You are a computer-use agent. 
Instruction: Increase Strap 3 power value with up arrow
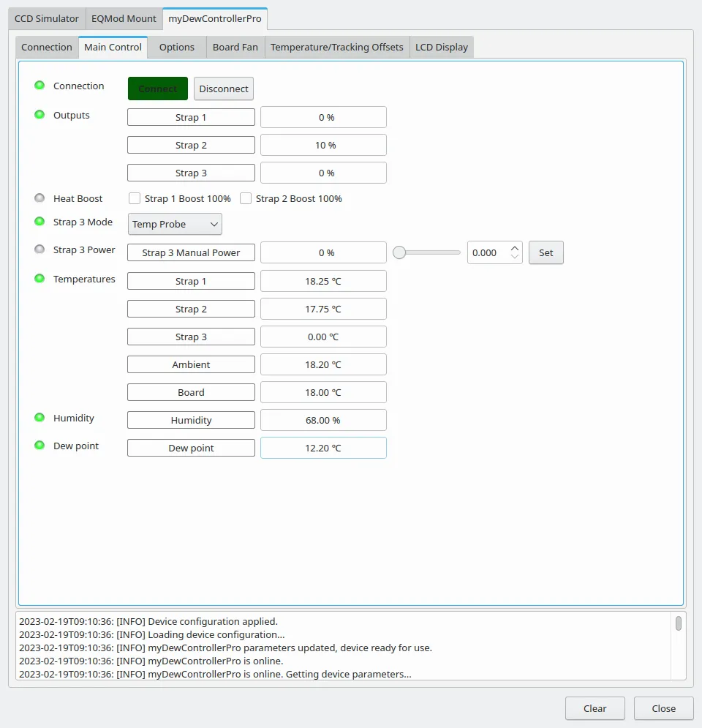(515, 249)
